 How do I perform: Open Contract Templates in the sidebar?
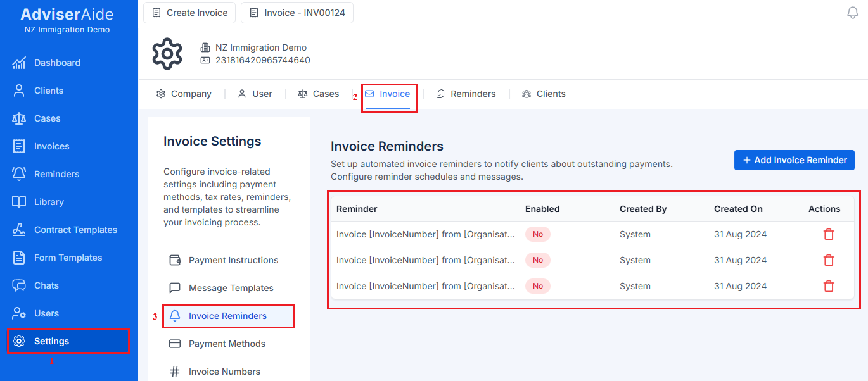point(75,230)
